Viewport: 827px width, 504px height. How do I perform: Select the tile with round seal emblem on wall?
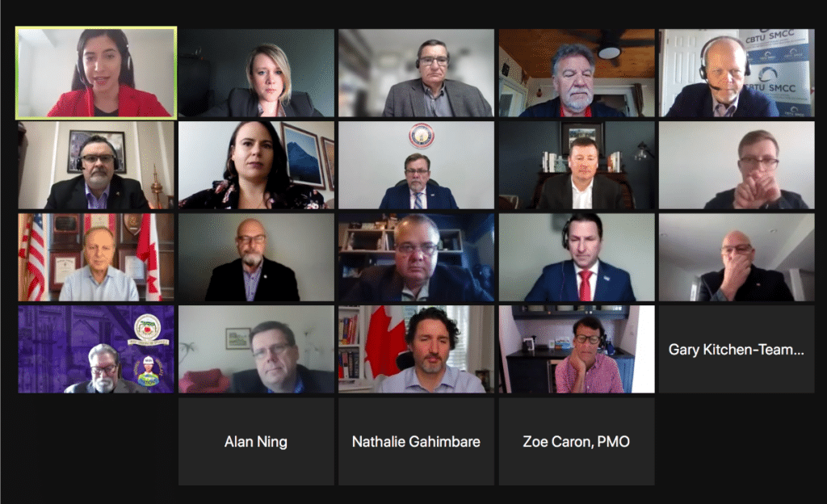(416, 165)
